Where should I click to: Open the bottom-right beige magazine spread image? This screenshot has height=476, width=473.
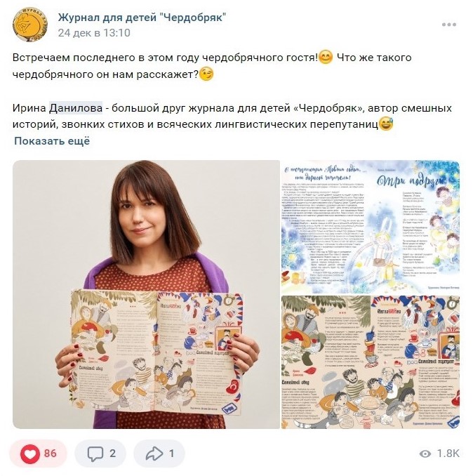[x=371, y=362]
